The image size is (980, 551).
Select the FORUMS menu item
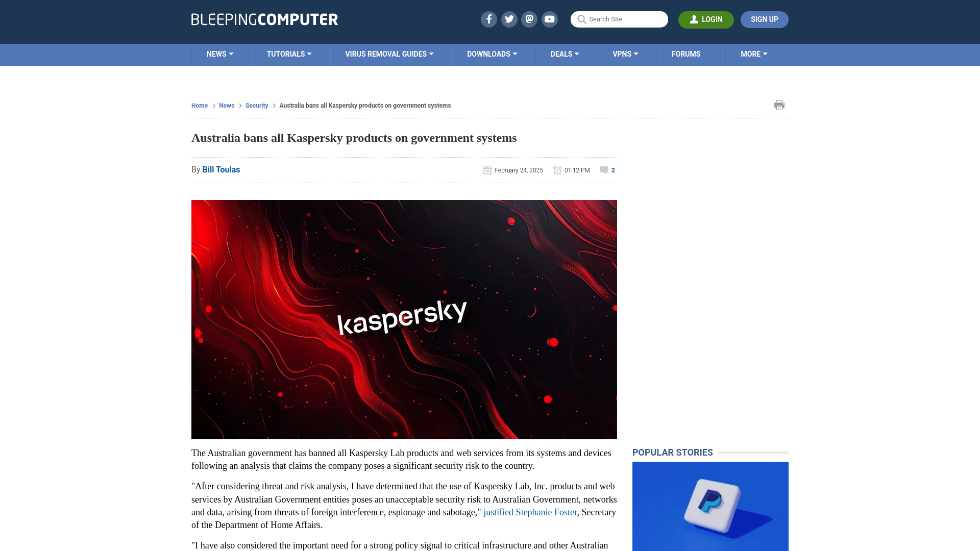coord(686,54)
